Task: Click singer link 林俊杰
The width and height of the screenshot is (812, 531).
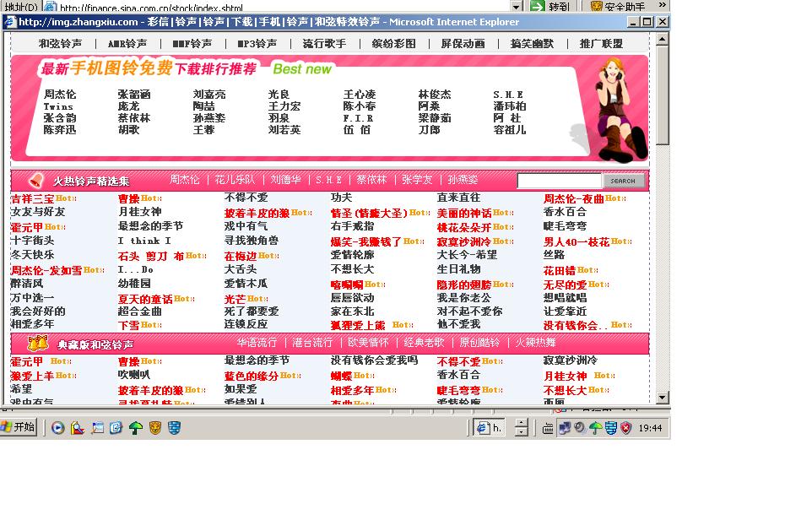Action: point(435,95)
